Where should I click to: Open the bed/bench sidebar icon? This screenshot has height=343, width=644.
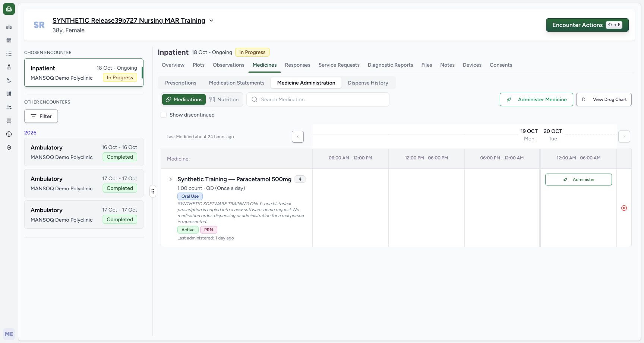tap(9, 121)
